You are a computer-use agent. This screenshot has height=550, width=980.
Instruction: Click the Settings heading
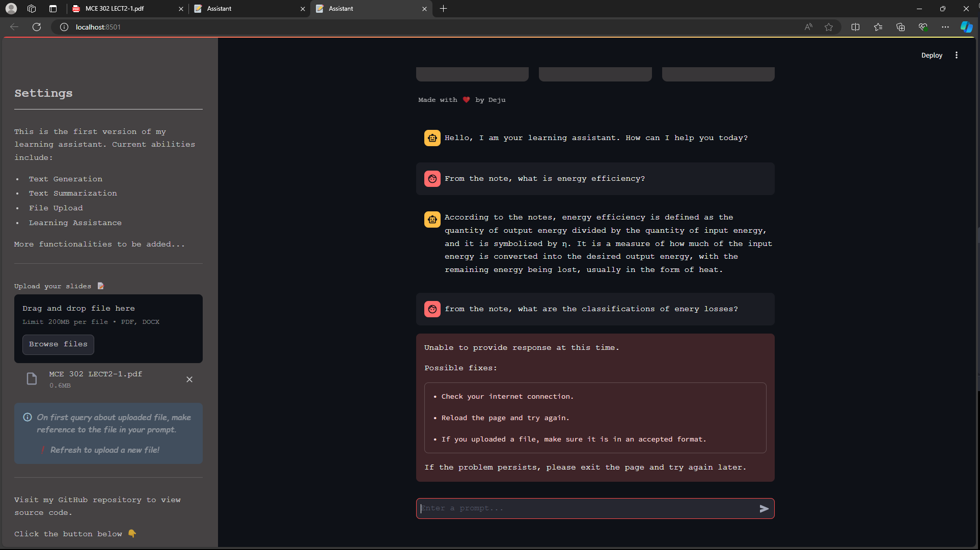pyautogui.click(x=43, y=93)
